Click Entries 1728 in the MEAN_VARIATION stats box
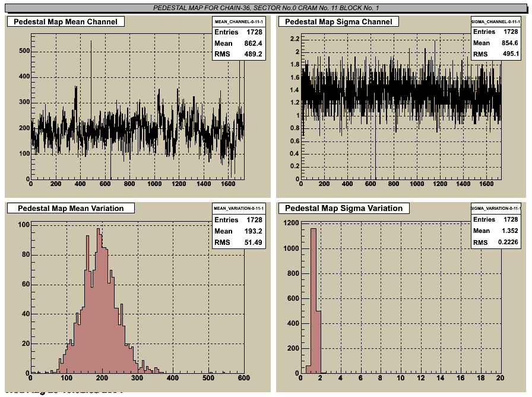532x397 pixels. pos(239,220)
